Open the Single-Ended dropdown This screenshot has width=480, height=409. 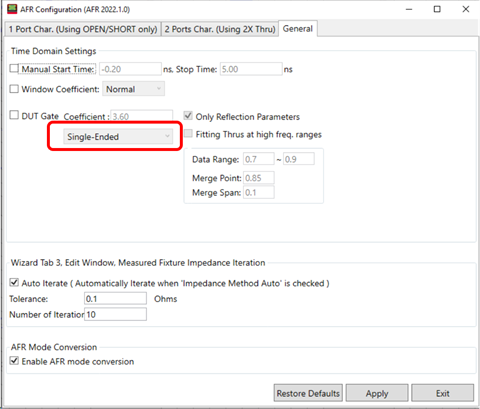pos(118,136)
